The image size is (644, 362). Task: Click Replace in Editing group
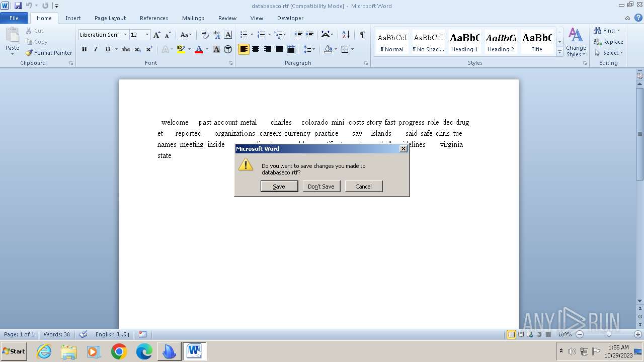(608, 42)
